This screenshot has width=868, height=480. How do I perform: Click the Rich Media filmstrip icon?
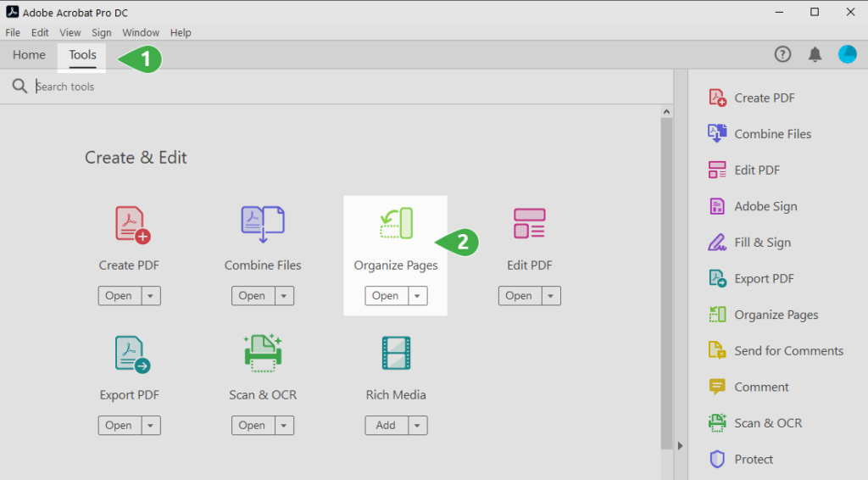[396, 354]
